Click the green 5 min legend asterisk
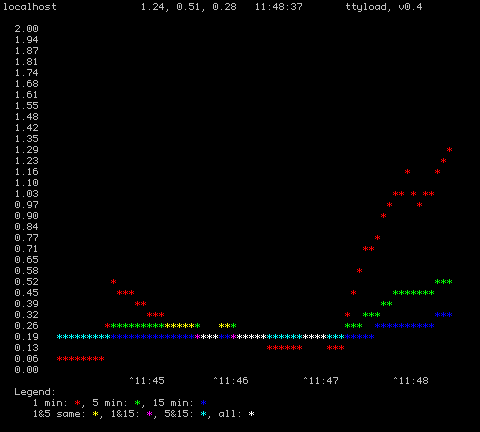Image resolution: width=480 pixels, height=432 pixels. [x=138, y=403]
